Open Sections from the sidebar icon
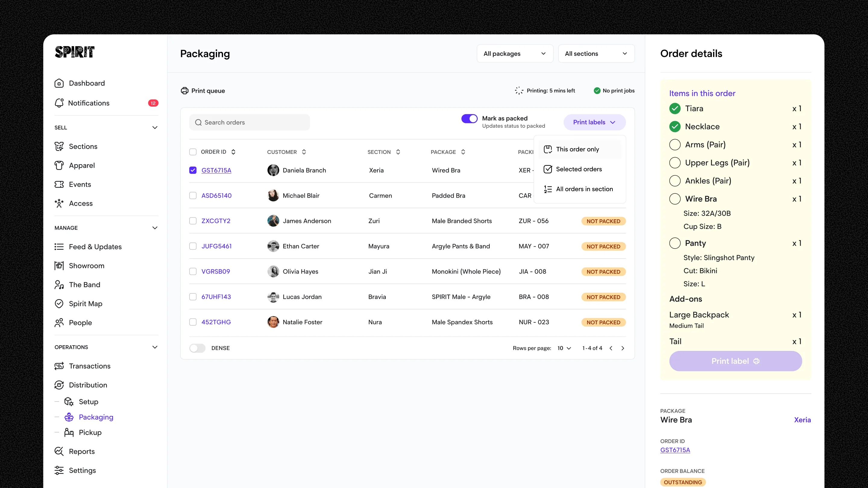868x488 pixels. (x=59, y=146)
